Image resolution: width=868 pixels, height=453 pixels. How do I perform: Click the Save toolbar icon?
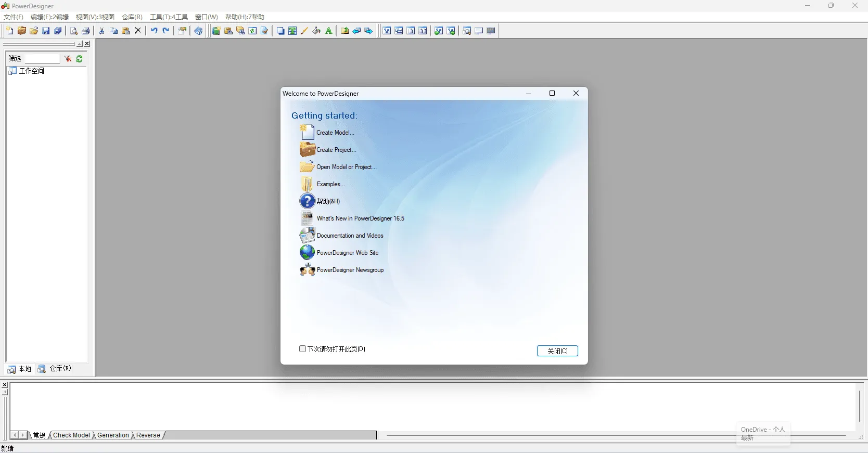46,31
